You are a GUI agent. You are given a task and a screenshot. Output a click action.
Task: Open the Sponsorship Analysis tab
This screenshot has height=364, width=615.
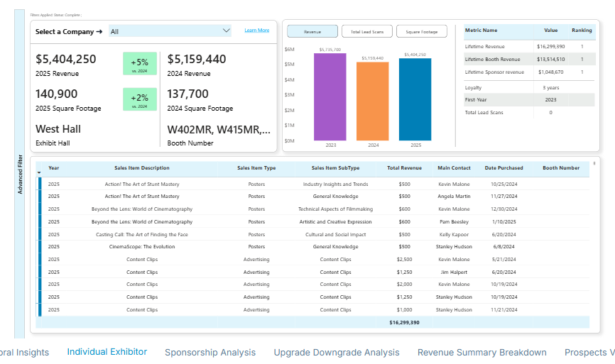tap(210, 353)
